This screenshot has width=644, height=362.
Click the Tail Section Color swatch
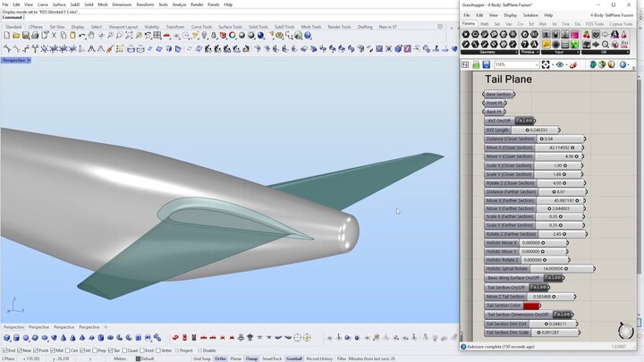(531, 306)
